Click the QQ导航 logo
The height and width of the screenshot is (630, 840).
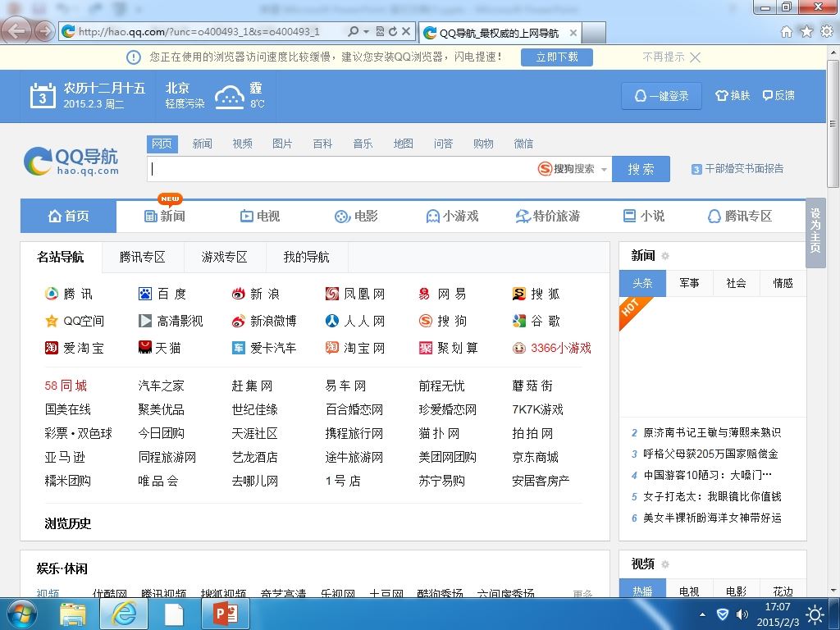click(x=71, y=161)
